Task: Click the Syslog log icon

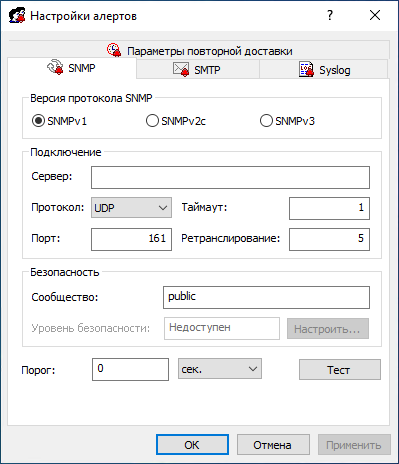Action: tap(306, 69)
